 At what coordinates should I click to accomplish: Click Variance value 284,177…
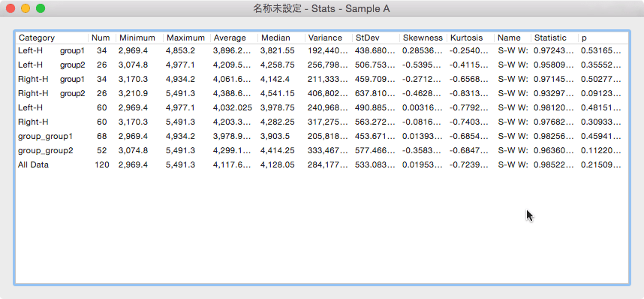point(328,165)
